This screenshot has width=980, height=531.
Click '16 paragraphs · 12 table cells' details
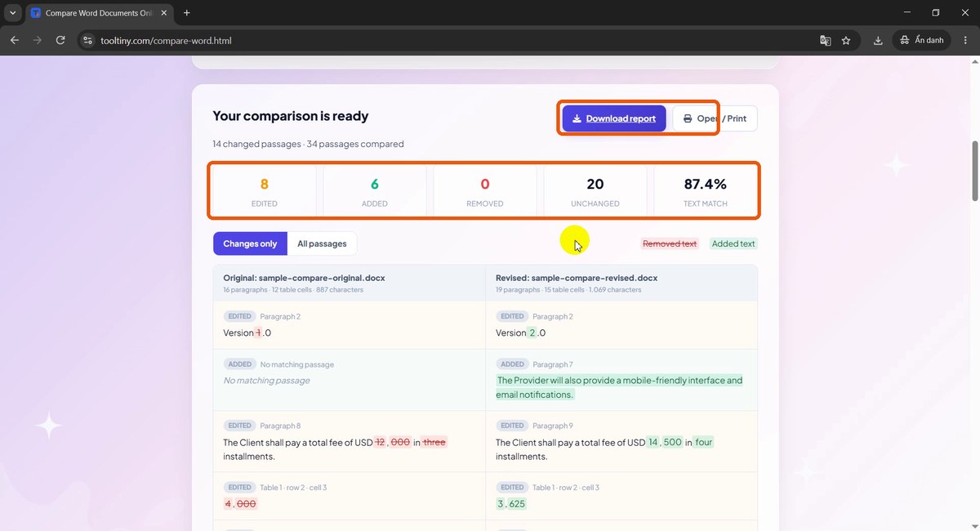coord(293,290)
